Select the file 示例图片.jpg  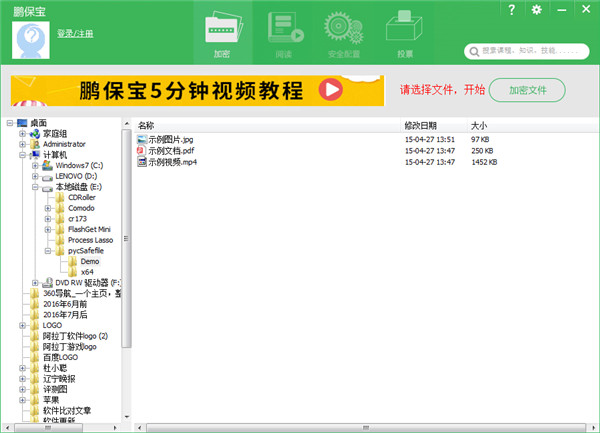174,139
